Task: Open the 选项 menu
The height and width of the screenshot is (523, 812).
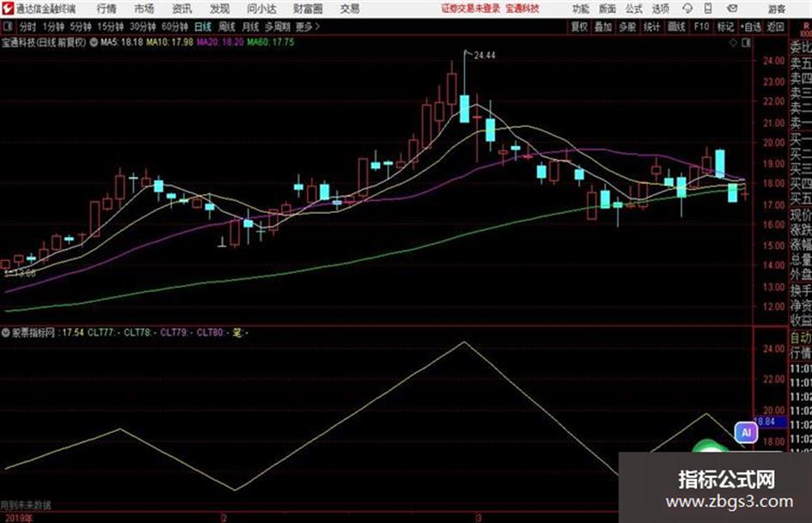Action: pos(660,9)
